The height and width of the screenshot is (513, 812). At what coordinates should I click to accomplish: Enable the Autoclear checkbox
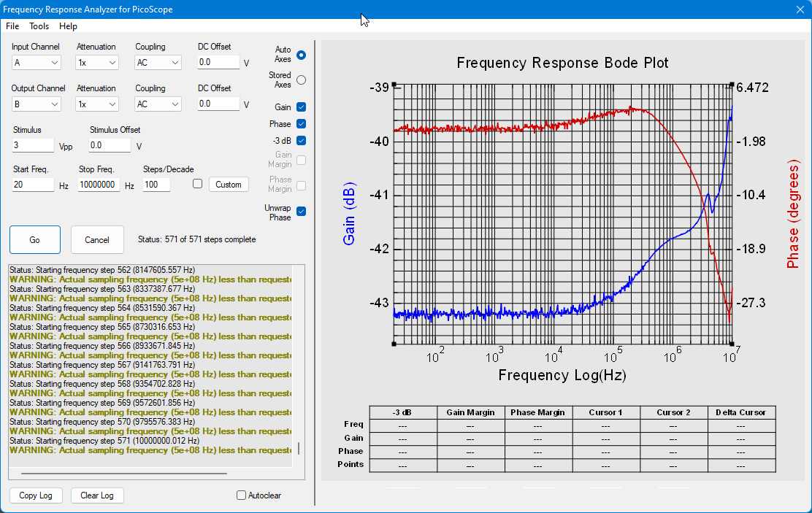[241, 495]
